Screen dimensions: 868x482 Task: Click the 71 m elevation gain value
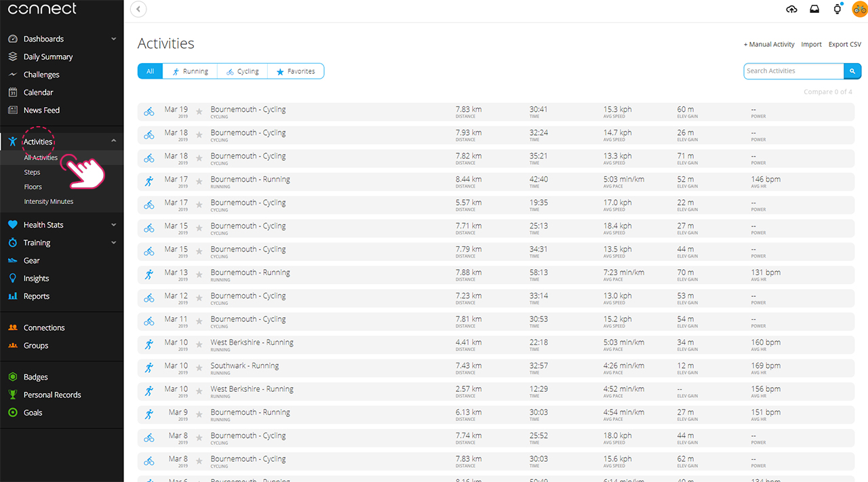coord(686,156)
